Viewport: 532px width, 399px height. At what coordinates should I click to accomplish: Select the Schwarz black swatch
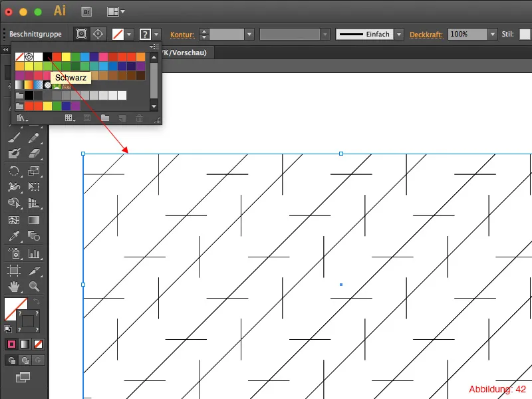click(x=47, y=57)
